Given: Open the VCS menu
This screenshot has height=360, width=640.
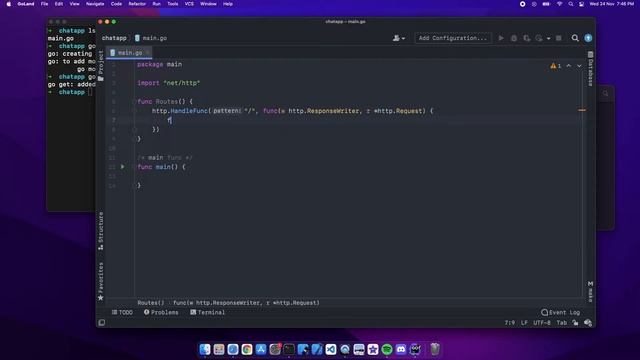Looking at the screenshot, I should tap(189, 4).
